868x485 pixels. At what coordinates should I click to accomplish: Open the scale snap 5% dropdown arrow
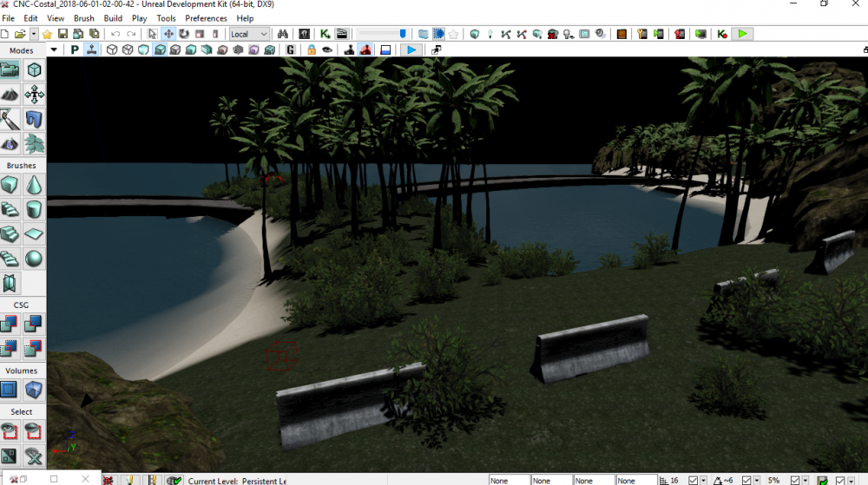(805, 481)
